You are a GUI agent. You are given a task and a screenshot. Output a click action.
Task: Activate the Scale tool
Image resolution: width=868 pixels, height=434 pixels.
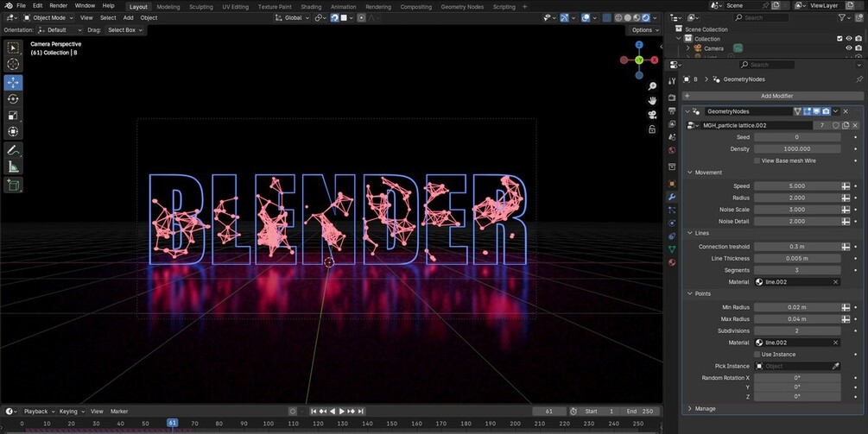13,116
